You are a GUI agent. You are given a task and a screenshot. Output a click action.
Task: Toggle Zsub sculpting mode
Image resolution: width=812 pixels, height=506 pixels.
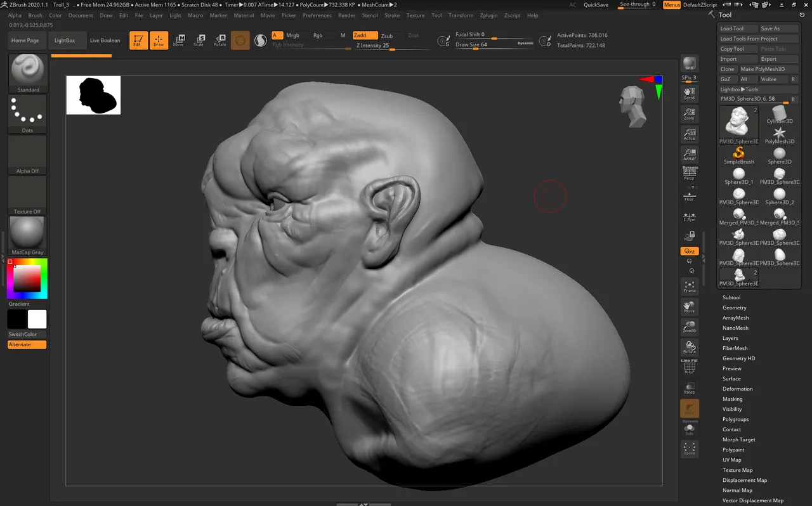[x=386, y=36]
